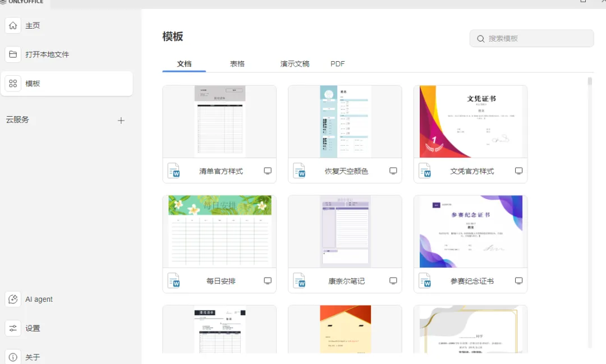The height and width of the screenshot is (364, 606).
Task: Click preview monitor icon for 参赛纪念证书
Action: tap(518, 280)
